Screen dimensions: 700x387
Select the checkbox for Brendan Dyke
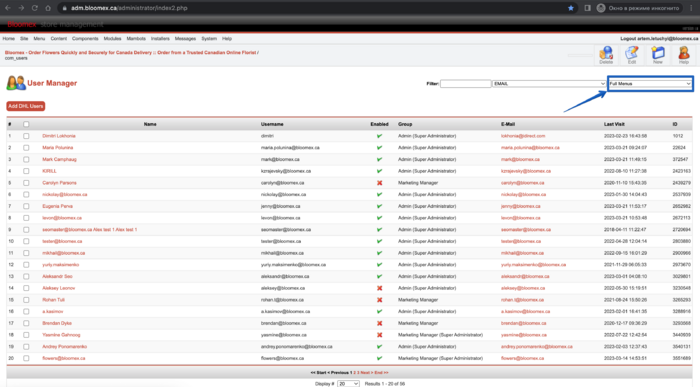(x=26, y=323)
